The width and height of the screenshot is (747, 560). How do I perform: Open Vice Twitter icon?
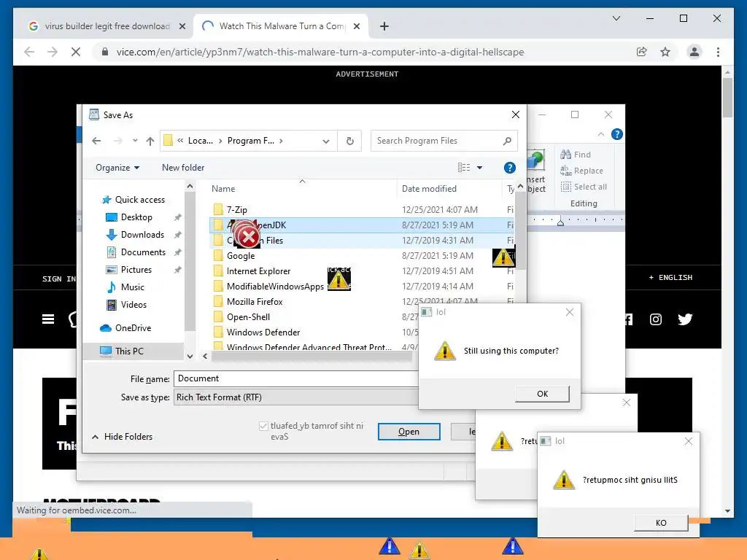click(684, 319)
